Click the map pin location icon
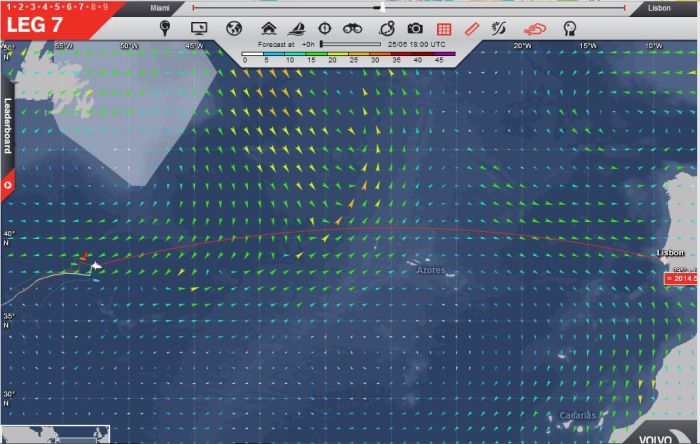 pyautogui.click(x=165, y=28)
